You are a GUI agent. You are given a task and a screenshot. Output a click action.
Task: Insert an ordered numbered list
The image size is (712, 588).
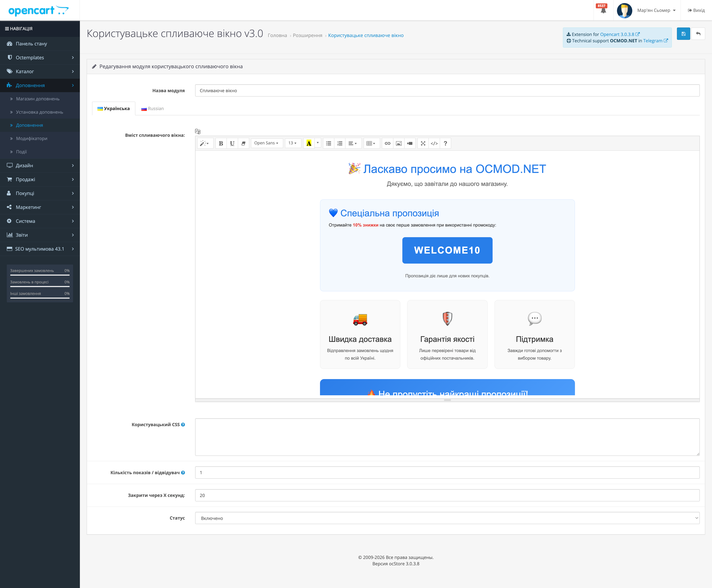click(x=340, y=143)
